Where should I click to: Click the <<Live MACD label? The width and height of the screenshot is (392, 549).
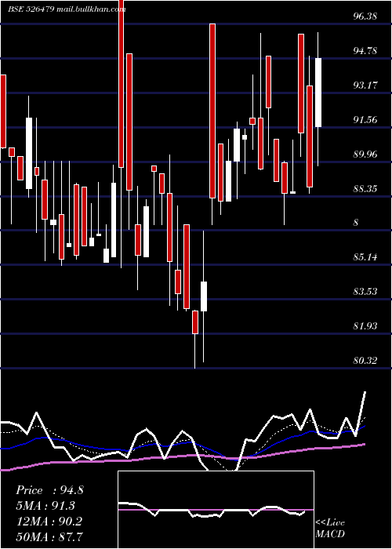[330, 528]
